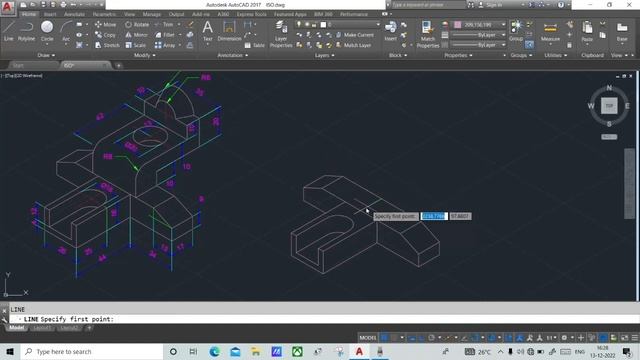The image size is (640, 360).
Task: Select the Dimension tool
Action: [229, 31]
